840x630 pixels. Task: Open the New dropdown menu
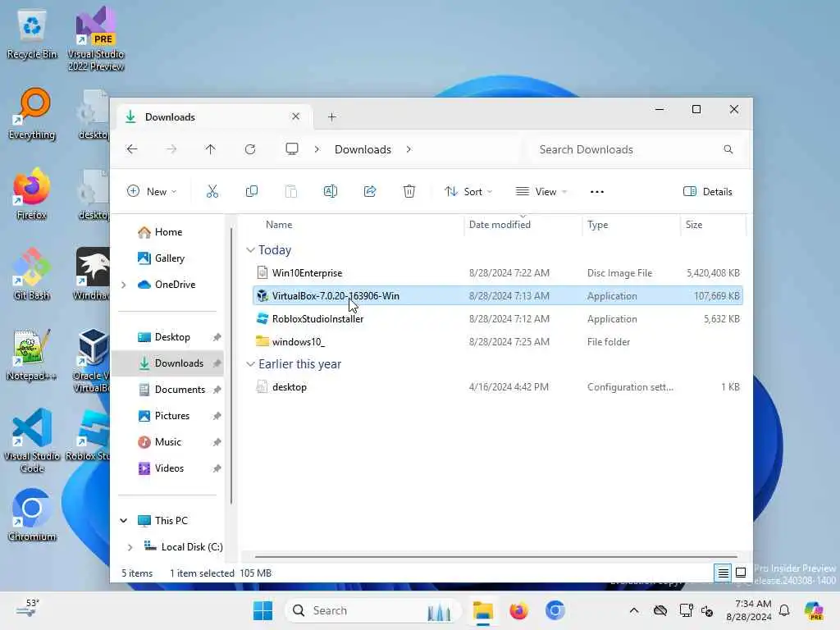(152, 191)
